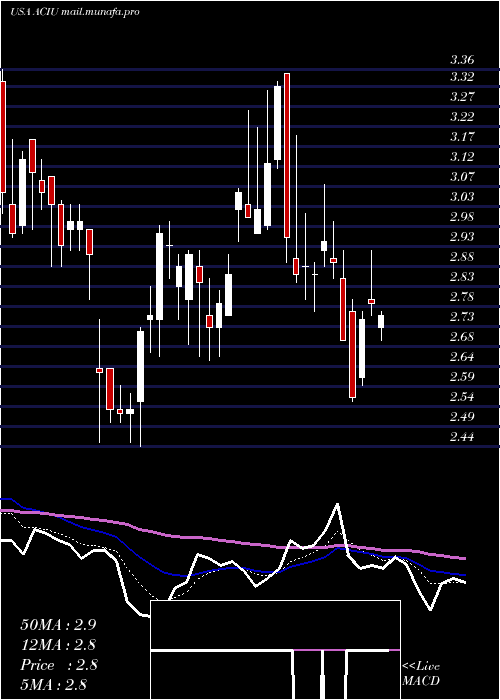Click the 'Price : 2.8' indicator text
The image size is (500, 700).
click(x=58, y=665)
